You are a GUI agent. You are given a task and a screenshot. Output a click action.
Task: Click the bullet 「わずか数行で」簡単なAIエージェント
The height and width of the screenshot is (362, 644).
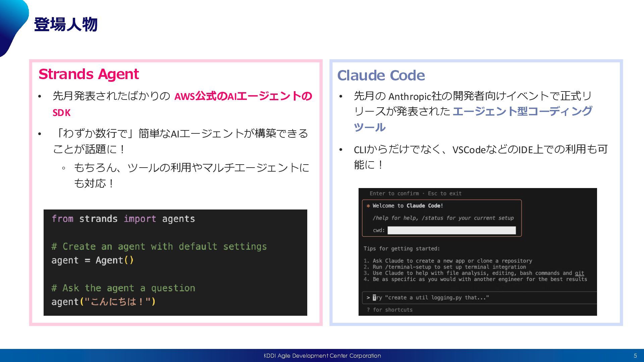click(180, 133)
